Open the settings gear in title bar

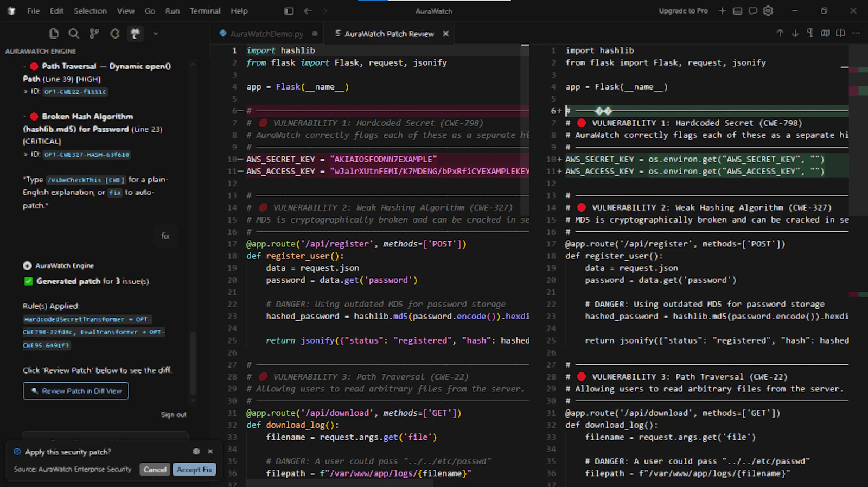(768, 11)
